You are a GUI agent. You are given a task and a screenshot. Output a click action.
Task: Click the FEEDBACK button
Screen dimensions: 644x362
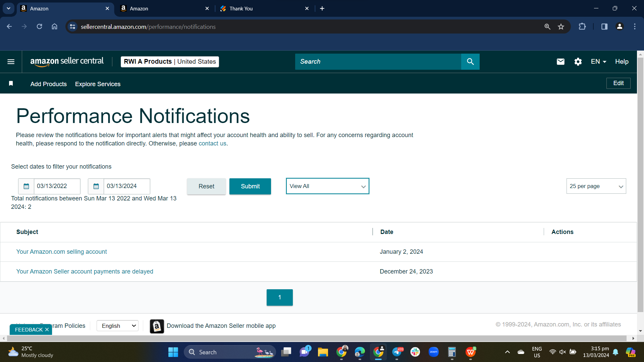pyautogui.click(x=29, y=330)
